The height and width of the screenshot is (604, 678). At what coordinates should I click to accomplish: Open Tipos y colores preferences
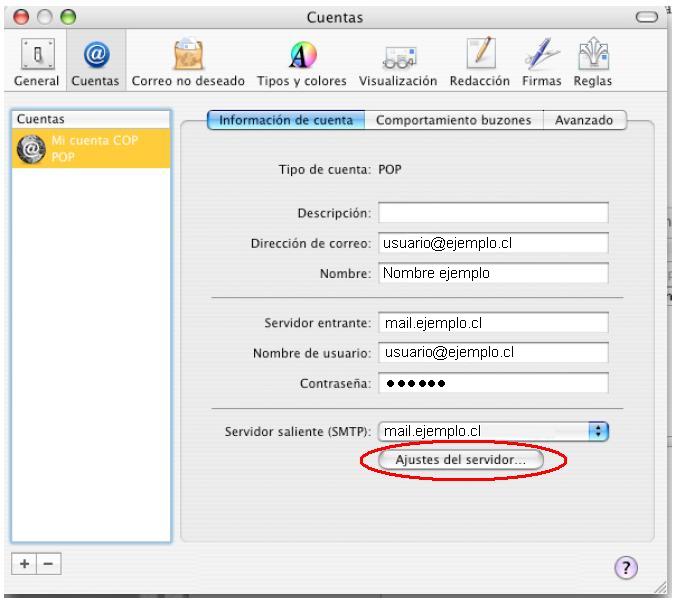click(302, 62)
